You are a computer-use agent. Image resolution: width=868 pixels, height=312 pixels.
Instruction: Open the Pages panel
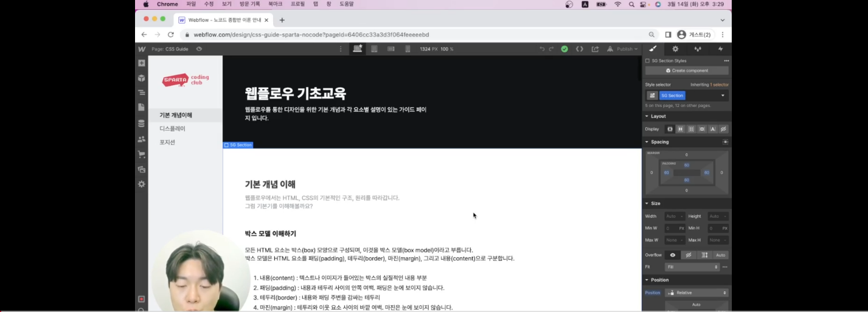pos(142,108)
